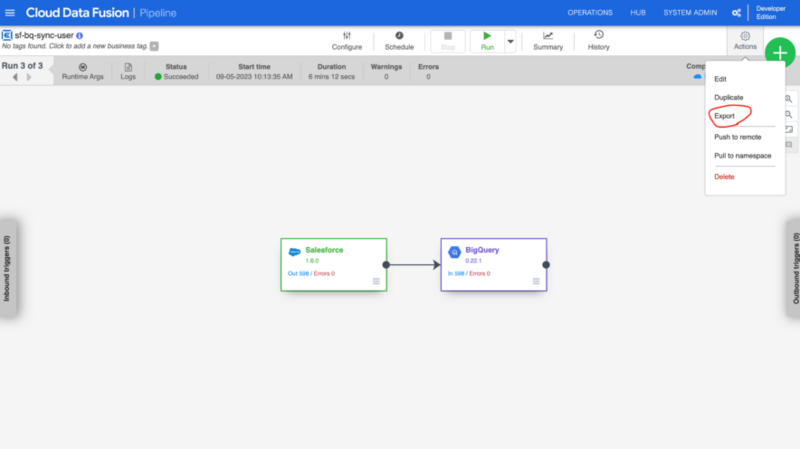Click BigQuery node output connector dot
The width and height of the screenshot is (800, 449).
click(x=546, y=265)
